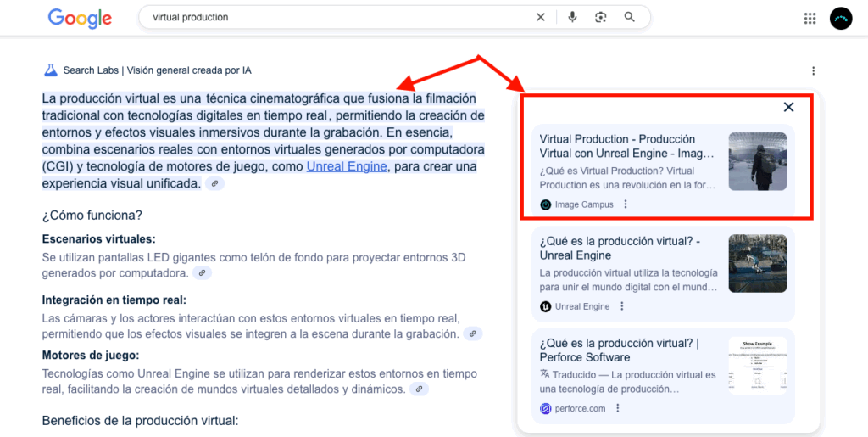Click the Unreal Engine result thumbnail
The image size is (868, 437).
[757, 263]
